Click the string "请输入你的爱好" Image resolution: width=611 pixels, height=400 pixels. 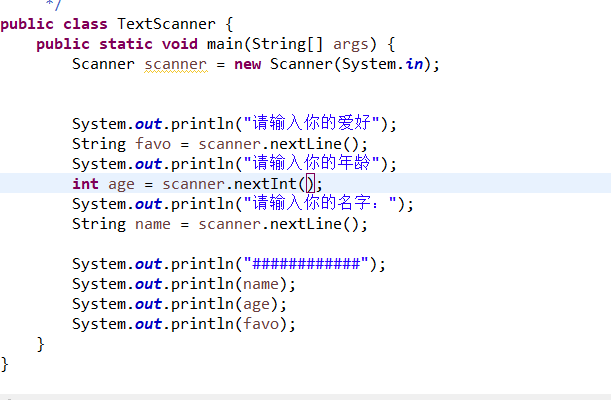tap(312, 123)
